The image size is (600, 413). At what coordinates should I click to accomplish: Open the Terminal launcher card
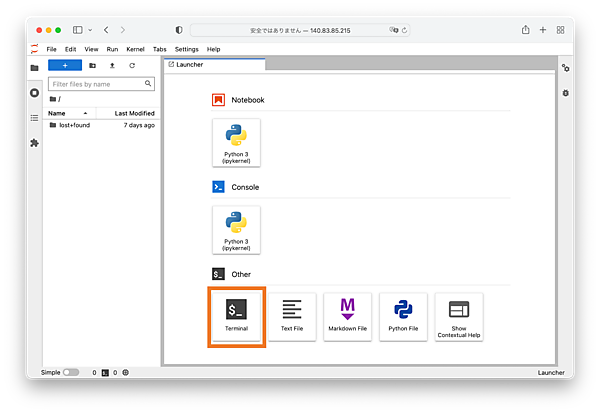coord(236,317)
